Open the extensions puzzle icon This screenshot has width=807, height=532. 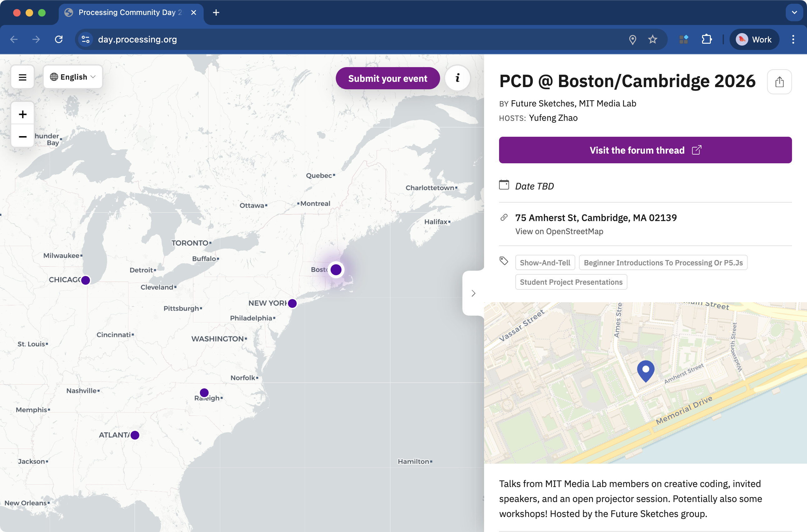click(706, 39)
